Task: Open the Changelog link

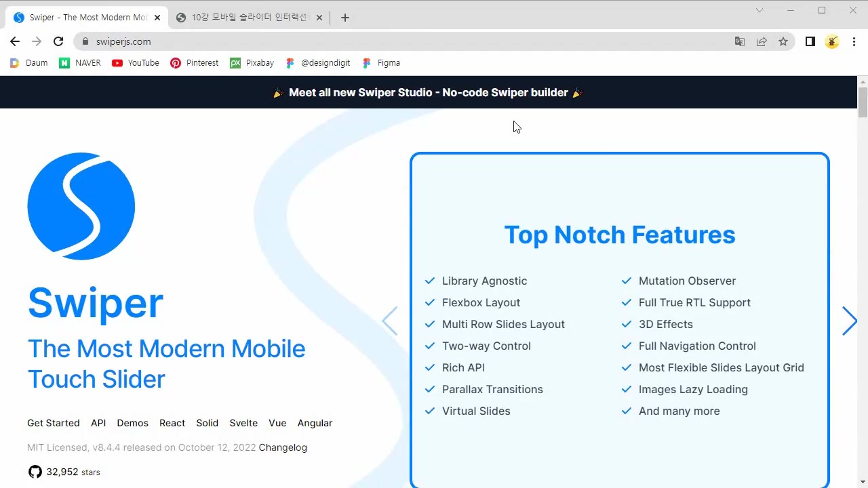Action: tap(283, 447)
